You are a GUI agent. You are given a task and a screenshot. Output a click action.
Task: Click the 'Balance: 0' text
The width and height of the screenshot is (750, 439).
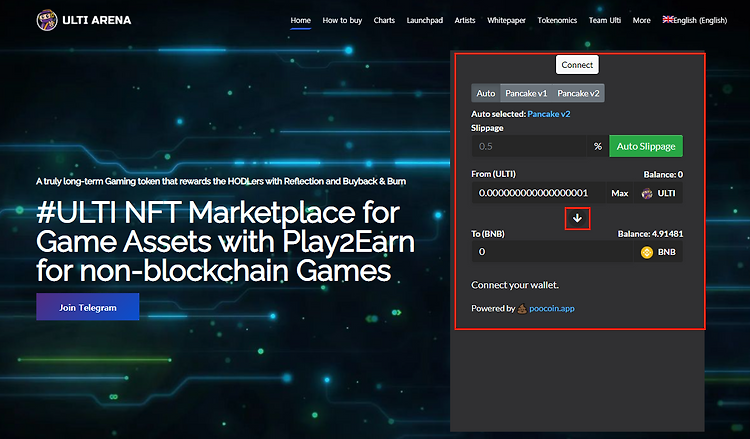pyautogui.click(x=663, y=174)
